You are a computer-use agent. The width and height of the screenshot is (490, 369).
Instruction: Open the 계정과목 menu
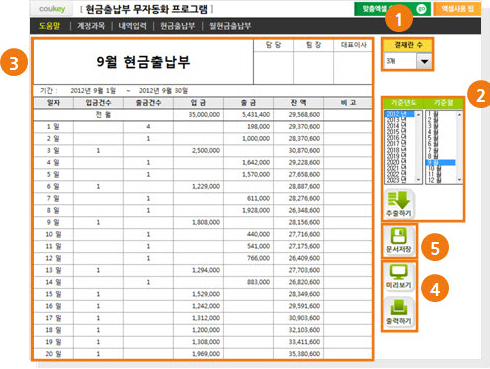click(91, 26)
